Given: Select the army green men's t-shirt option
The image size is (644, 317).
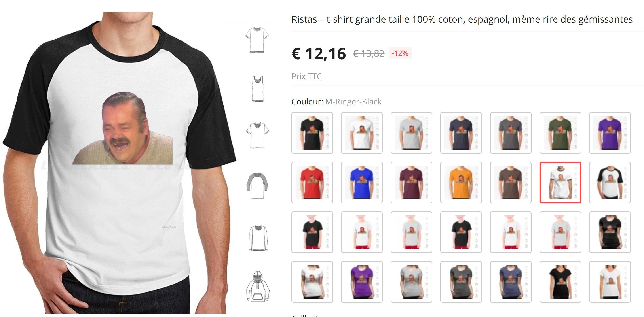Looking at the screenshot, I should click(x=560, y=133).
